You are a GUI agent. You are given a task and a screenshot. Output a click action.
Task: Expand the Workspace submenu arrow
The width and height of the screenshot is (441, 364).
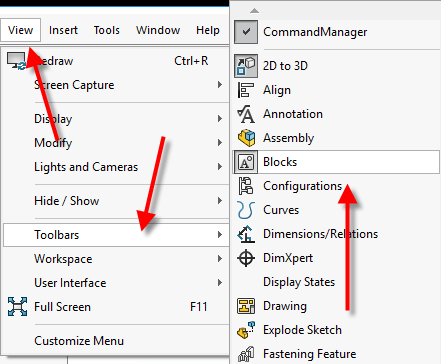pyautogui.click(x=220, y=259)
